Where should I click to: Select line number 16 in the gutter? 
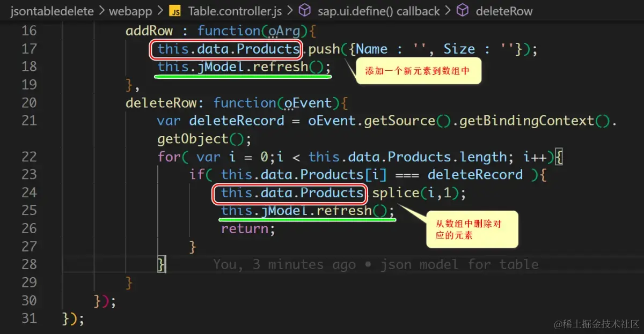tap(29, 31)
